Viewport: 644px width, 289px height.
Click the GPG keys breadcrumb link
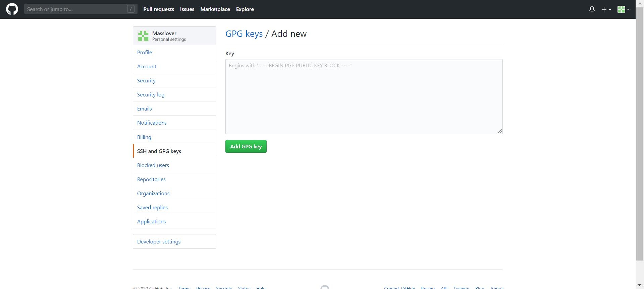point(244,34)
